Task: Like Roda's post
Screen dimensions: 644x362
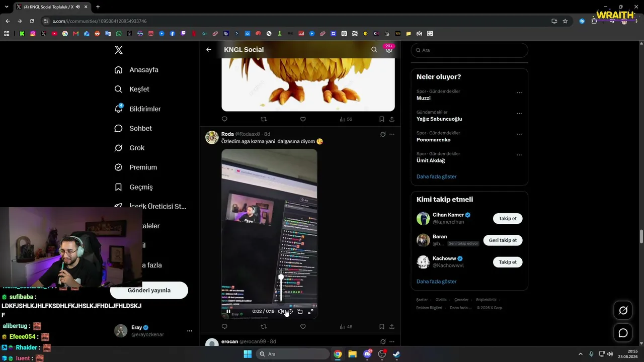Action: pos(303,327)
